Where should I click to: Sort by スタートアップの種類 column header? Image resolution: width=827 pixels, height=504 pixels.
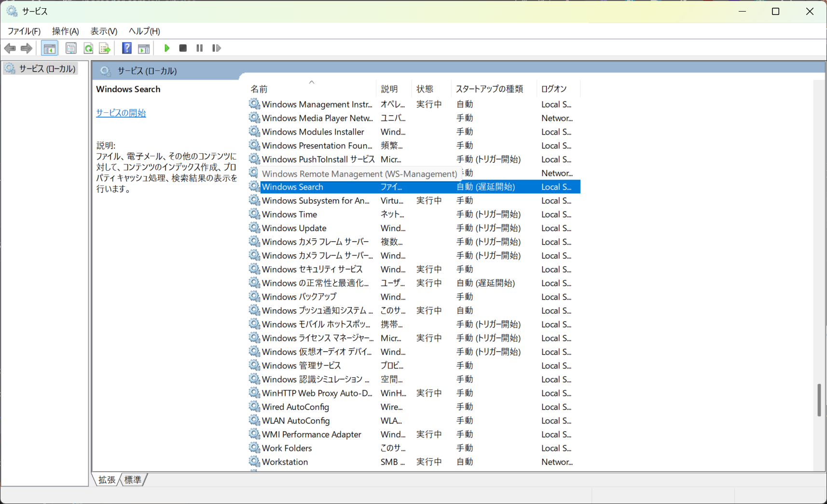pos(493,89)
